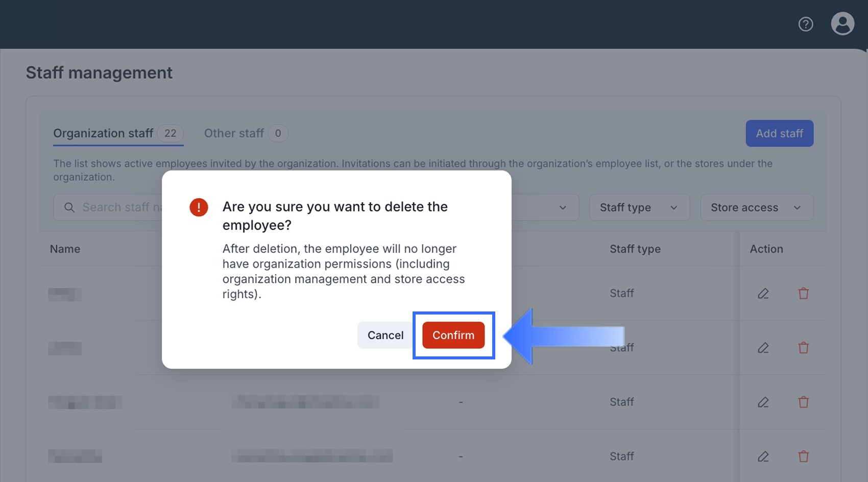Expand the Staff type dropdown
Viewport: 868px width, 482px height.
(x=639, y=207)
